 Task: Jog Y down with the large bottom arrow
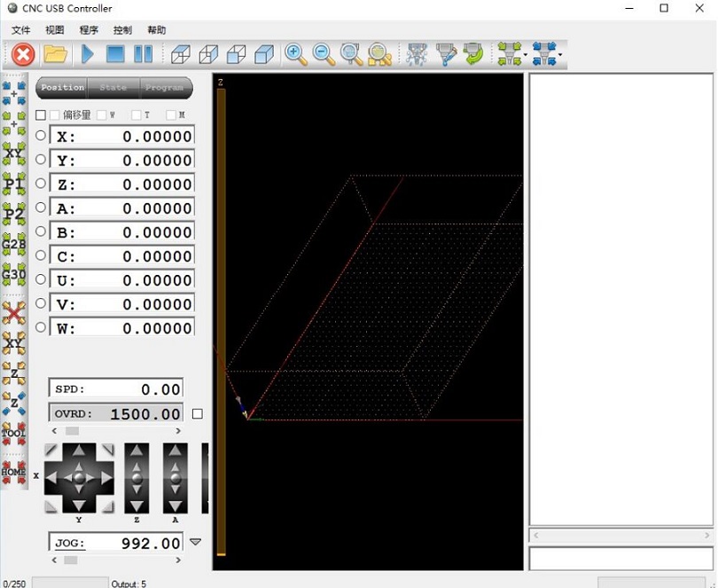click(79, 506)
